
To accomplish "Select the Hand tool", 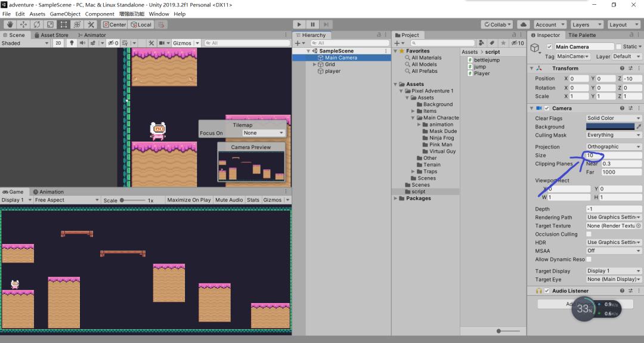I will 10,24.
